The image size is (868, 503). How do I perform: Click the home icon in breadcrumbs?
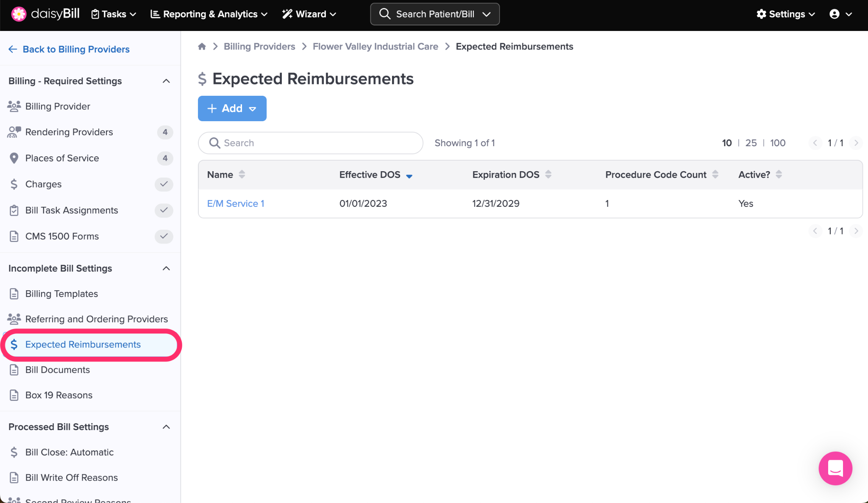pos(202,47)
